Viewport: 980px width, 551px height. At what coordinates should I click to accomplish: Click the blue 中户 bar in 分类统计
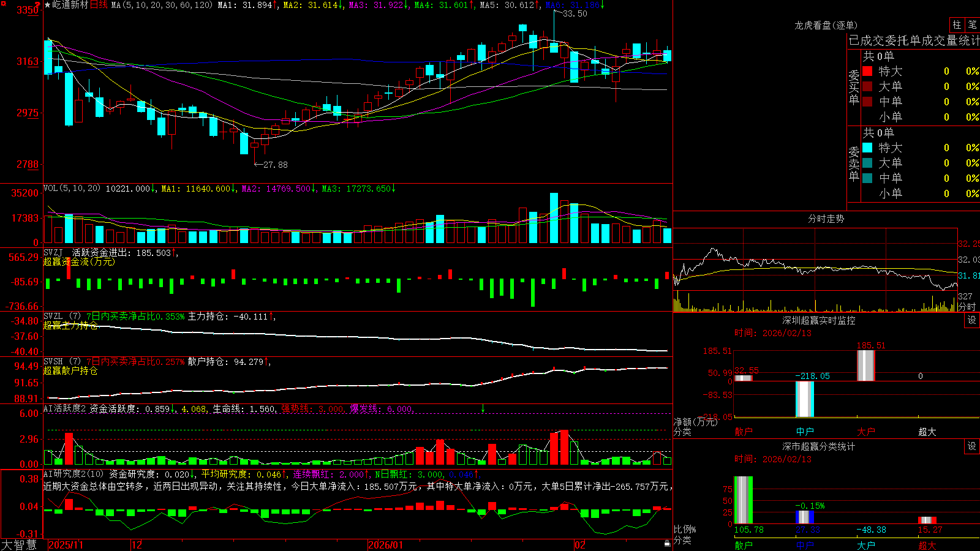pos(805,517)
